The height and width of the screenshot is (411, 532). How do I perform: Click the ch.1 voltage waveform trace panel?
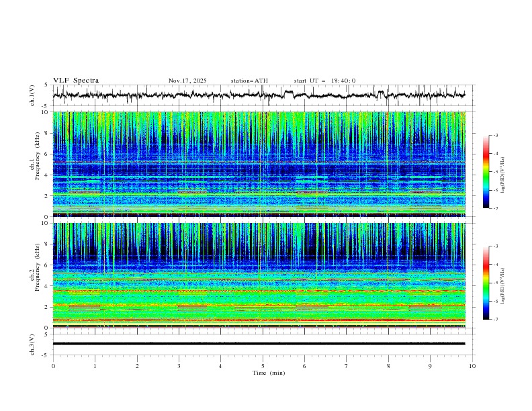point(263,95)
